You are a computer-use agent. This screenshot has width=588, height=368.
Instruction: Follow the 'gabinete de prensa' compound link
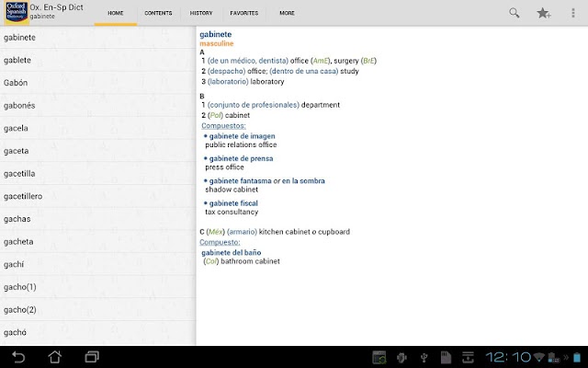(241, 158)
